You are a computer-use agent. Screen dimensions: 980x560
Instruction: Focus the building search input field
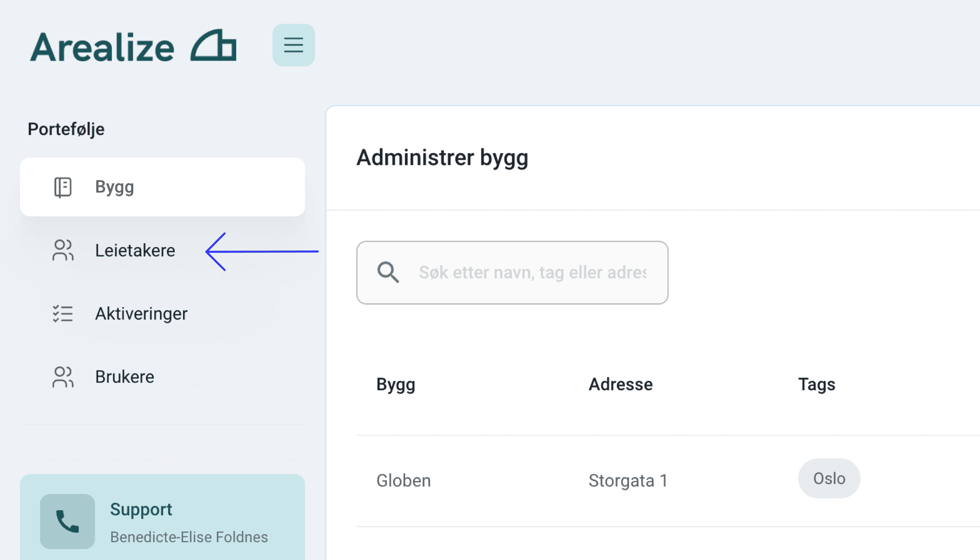[x=532, y=272]
